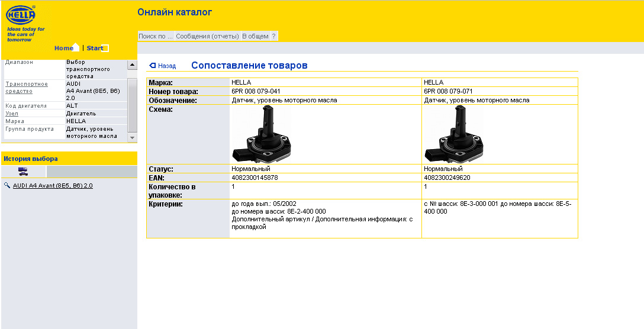
Task: Click the Двигатель value in selection panel
Action: click(x=81, y=114)
